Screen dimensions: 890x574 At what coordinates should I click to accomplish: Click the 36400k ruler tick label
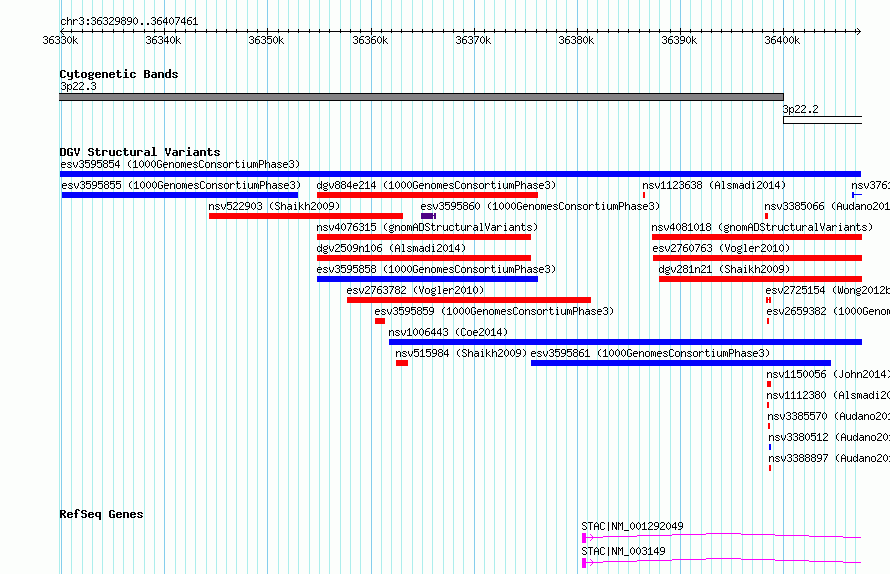(782, 41)
